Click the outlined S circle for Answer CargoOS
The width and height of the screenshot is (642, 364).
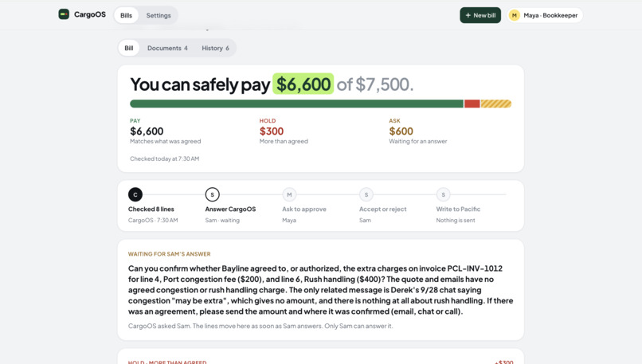[212, 194]
